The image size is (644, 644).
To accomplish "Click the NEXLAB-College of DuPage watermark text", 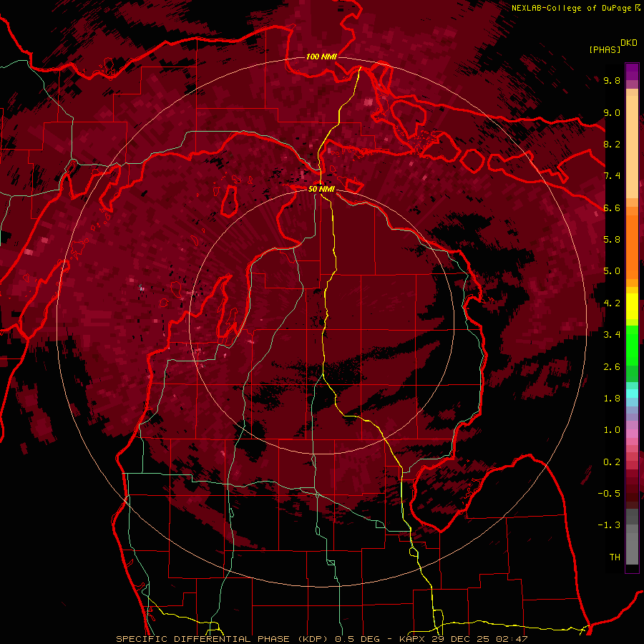I will 572,8.
